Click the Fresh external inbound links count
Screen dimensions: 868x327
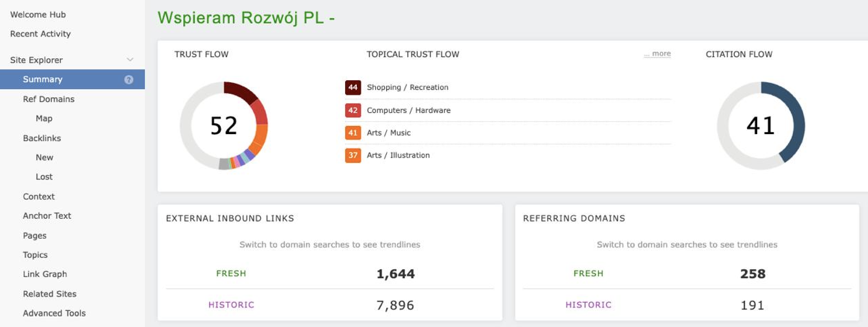[x=395, y=274]
